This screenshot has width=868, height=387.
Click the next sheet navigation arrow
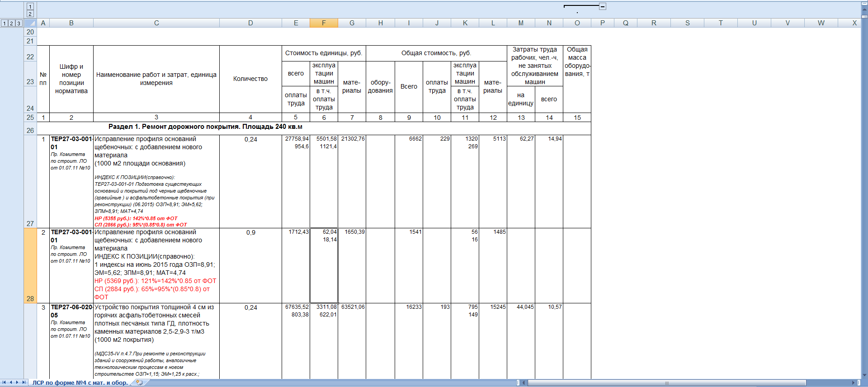pyautogui.click(x=17, y=382)
